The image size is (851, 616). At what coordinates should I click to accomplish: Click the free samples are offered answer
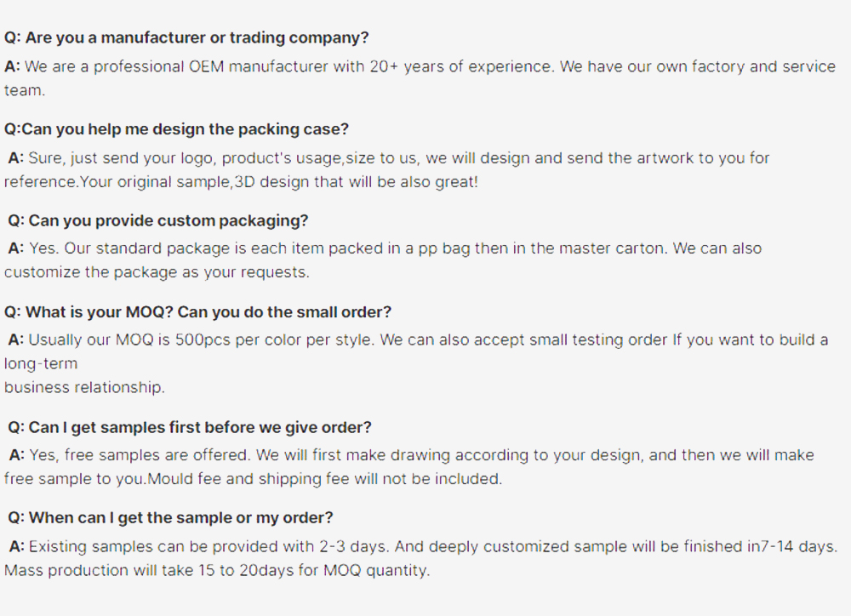411,455
